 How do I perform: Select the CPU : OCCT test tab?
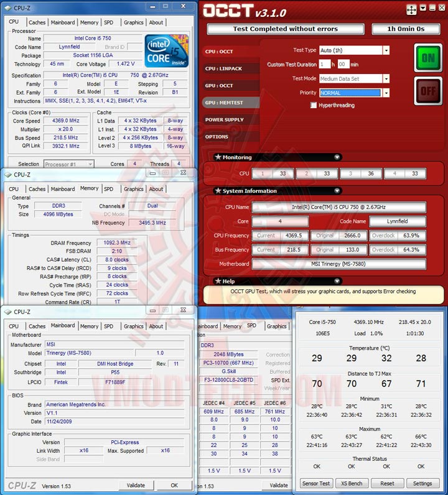tap(231, 52)
